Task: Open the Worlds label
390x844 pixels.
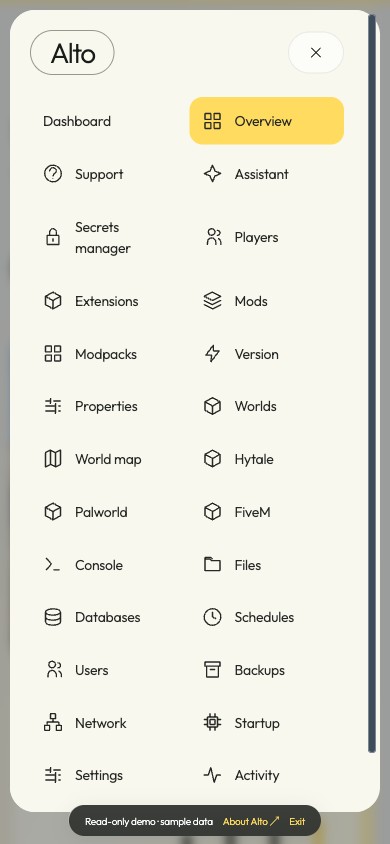Action: (x=256, y=406)
